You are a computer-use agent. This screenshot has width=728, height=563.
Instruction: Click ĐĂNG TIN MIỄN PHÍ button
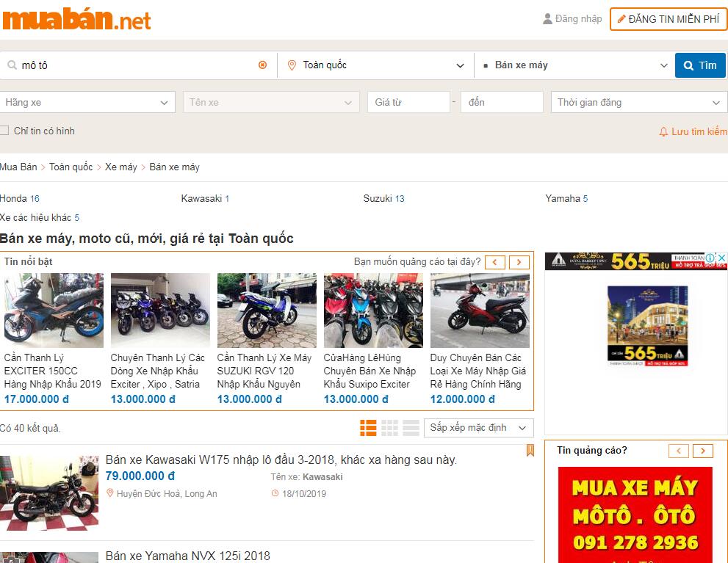(668, 19)
